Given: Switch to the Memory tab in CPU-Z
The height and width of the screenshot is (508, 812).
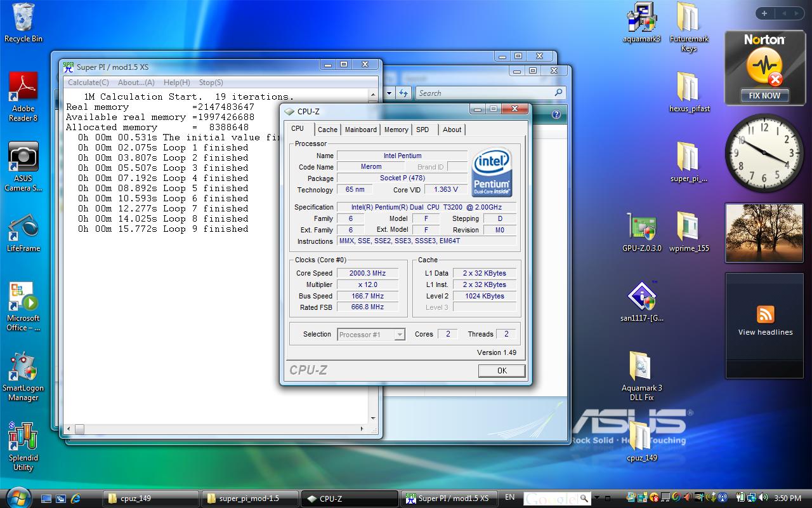Looking at the screenshot, I should 396,130.
